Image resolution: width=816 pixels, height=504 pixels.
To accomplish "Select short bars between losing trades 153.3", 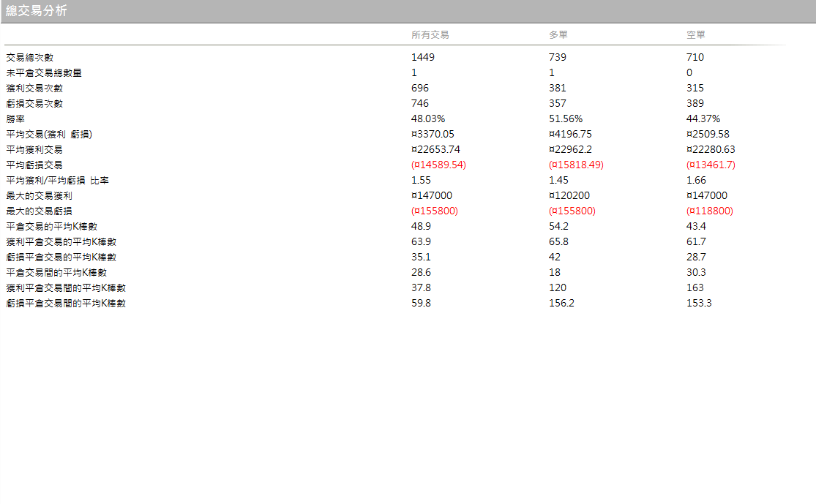I will (699, 304).
